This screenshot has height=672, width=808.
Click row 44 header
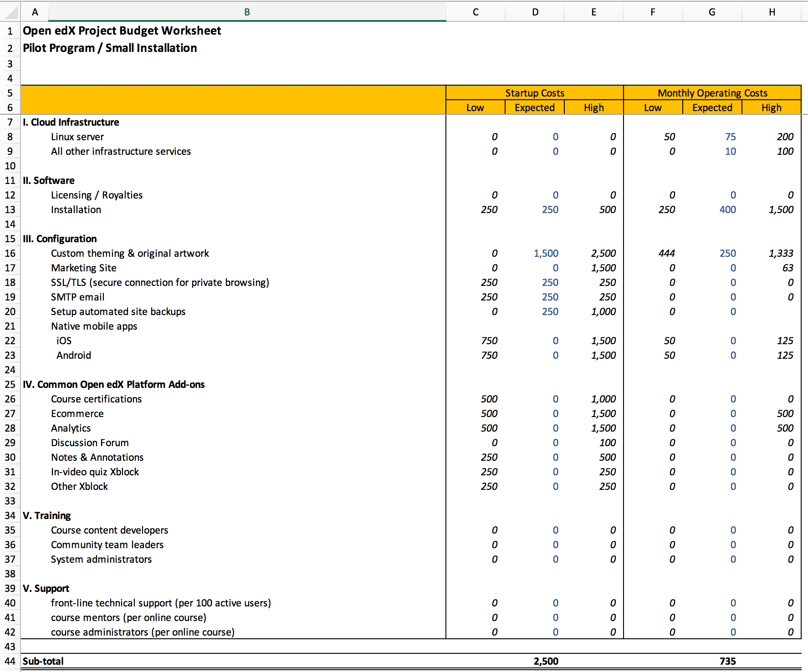pyautogui.click(x=10, y=661)
